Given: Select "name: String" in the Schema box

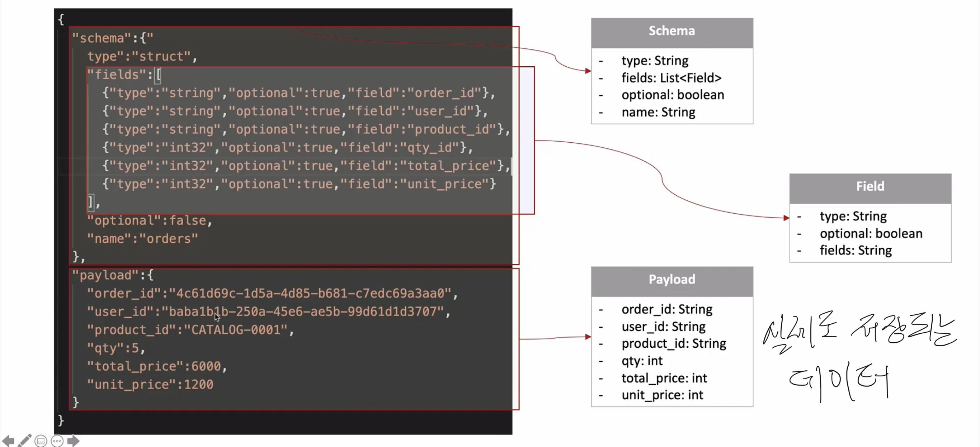Looking at the screenshot, I should click(x=658, y=112).
